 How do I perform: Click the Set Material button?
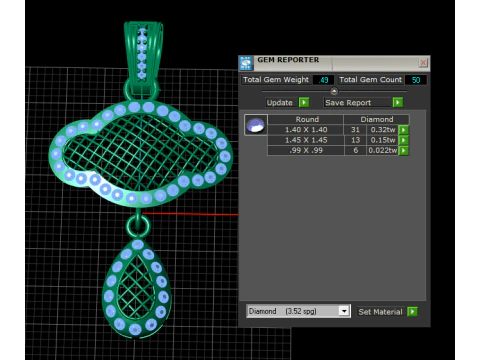pos(381,312)
